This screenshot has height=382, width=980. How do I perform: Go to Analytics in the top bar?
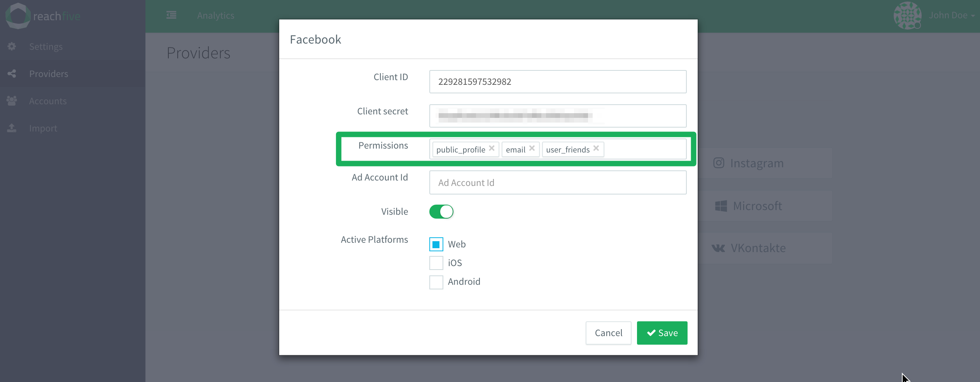point(215,16)
